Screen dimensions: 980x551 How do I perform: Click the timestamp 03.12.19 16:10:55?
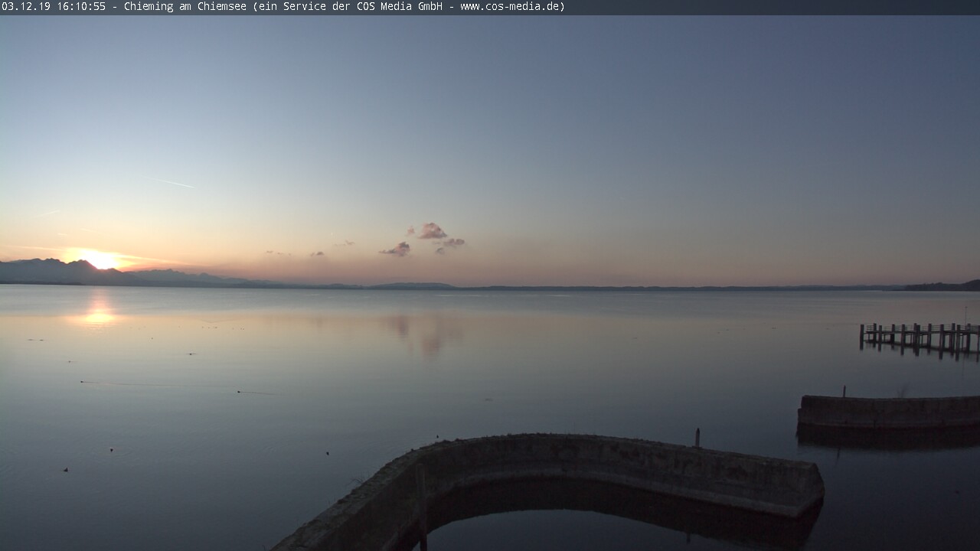pyautogui.click(x=54, y=7)
